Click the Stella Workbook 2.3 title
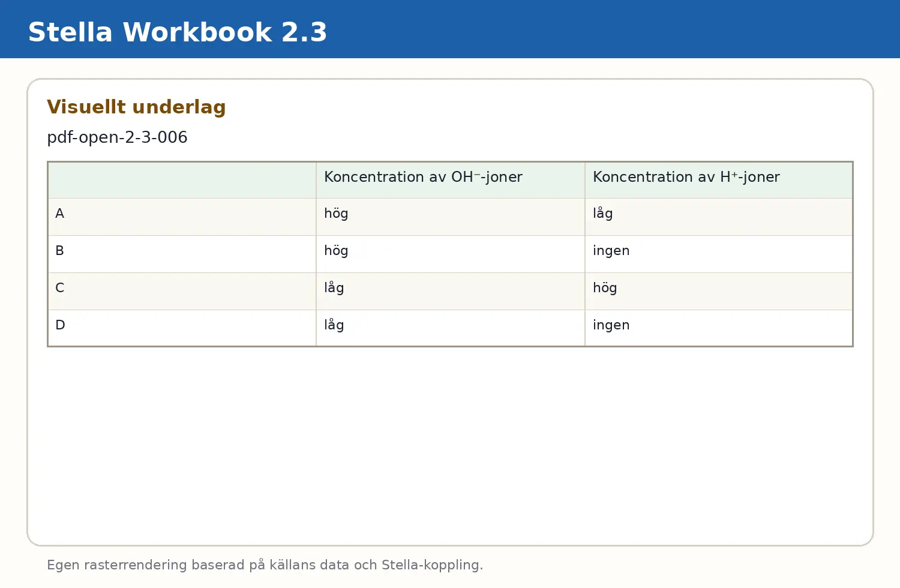This screenshot has height=588, width=900. tap(178, 32)
